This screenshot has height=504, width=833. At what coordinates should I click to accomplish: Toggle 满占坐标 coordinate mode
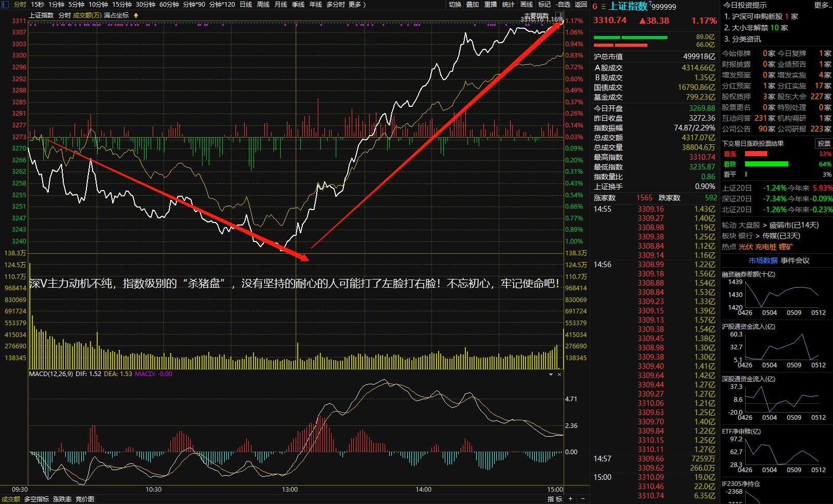pos(116,15)
